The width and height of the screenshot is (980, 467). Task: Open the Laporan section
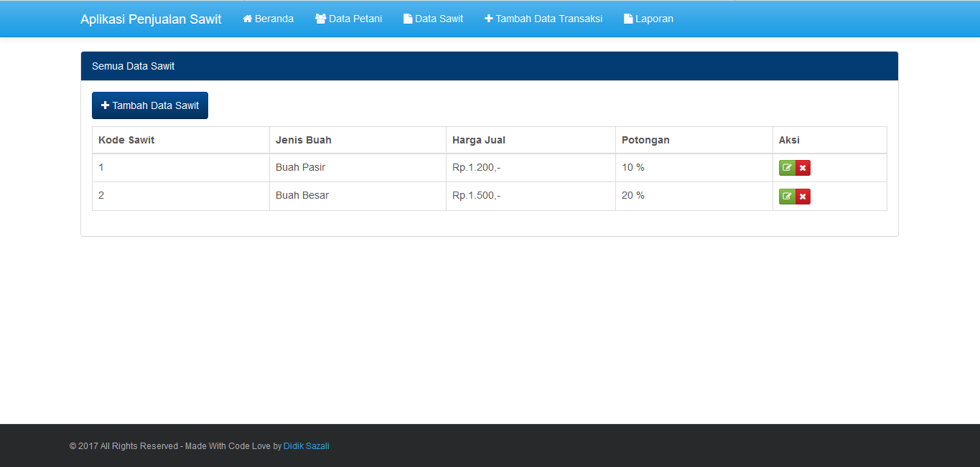tap(648, 18)
